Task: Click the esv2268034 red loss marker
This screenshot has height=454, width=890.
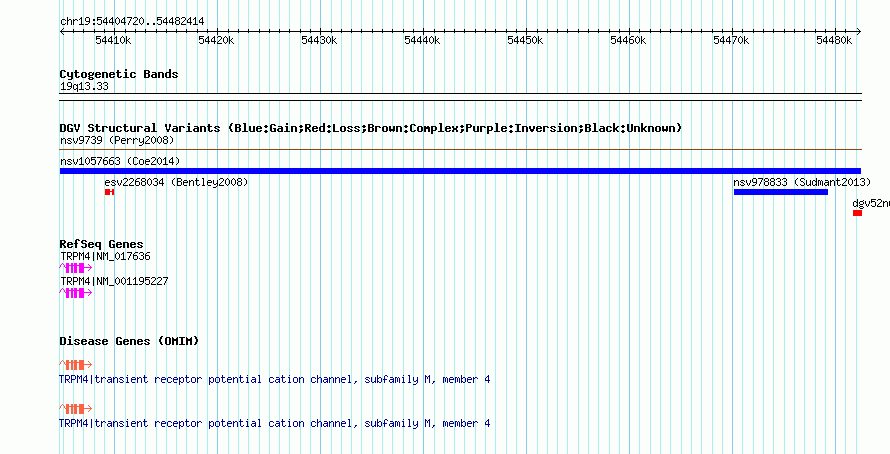Action: pos(110,192)
